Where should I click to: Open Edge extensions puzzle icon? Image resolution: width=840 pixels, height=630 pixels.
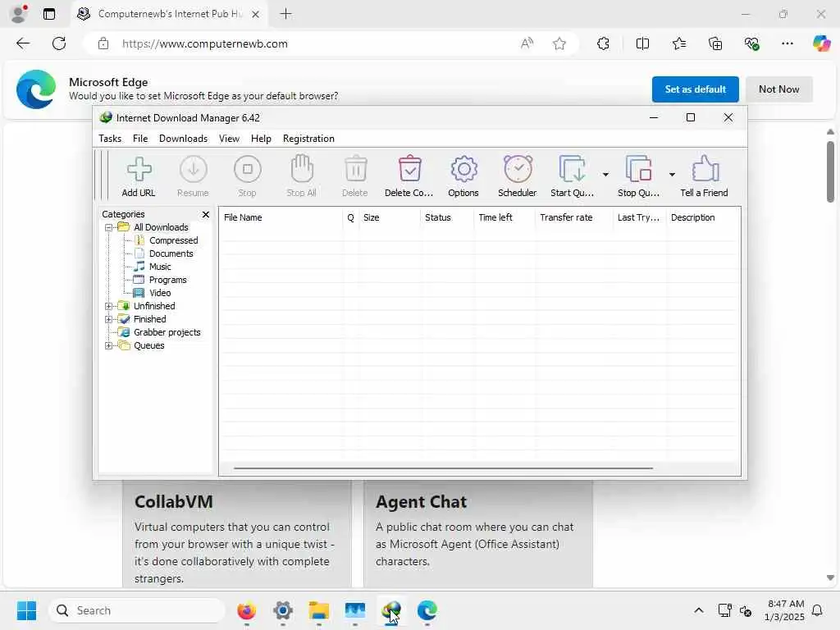[x=603, y=43]
